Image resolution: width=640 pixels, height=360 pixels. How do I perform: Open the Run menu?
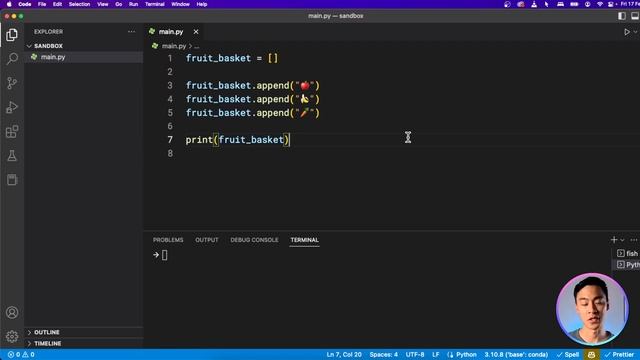pos(133,4)
